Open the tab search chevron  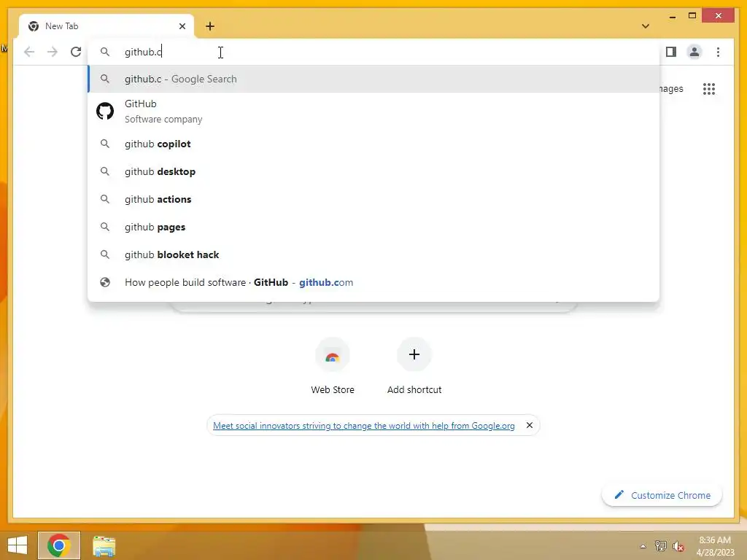[646, 26]
